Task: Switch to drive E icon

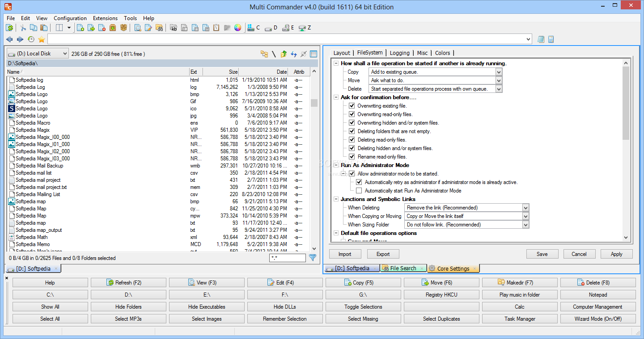Action: (x=288, y=28)
